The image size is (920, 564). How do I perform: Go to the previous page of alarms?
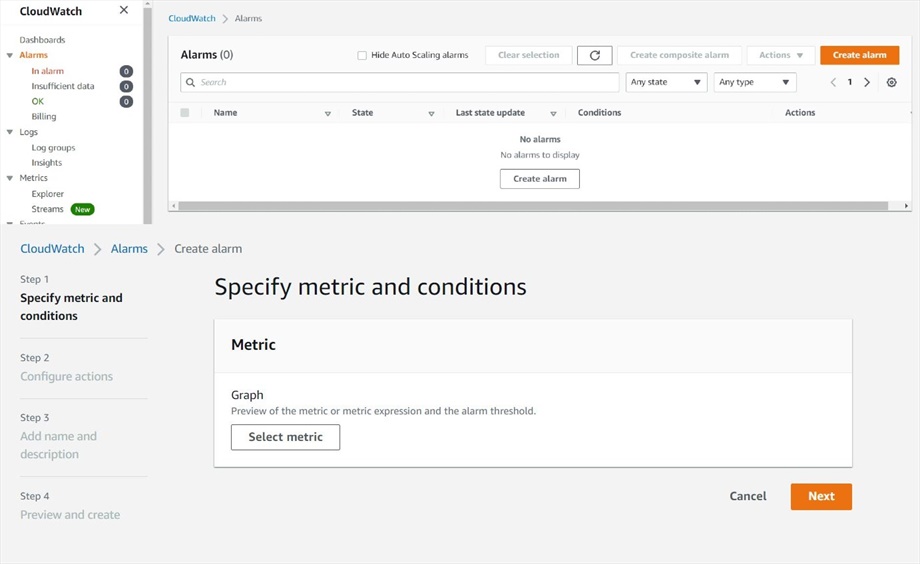pyautogui.click(x=833, y=82)
